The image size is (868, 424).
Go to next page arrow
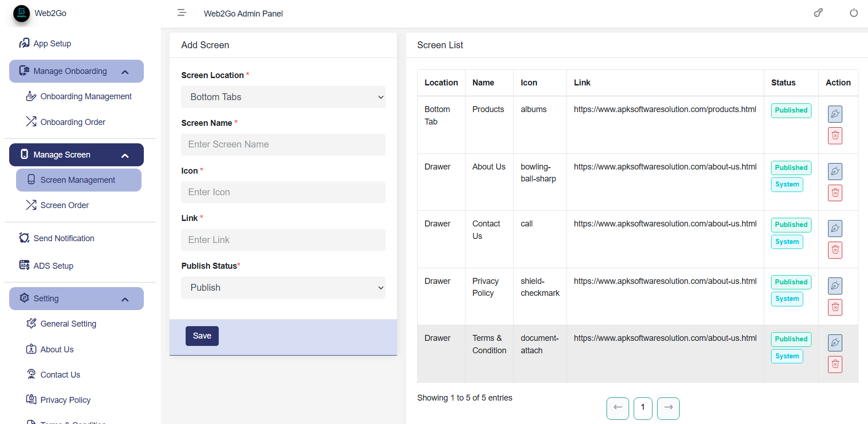tap(668, 408)
